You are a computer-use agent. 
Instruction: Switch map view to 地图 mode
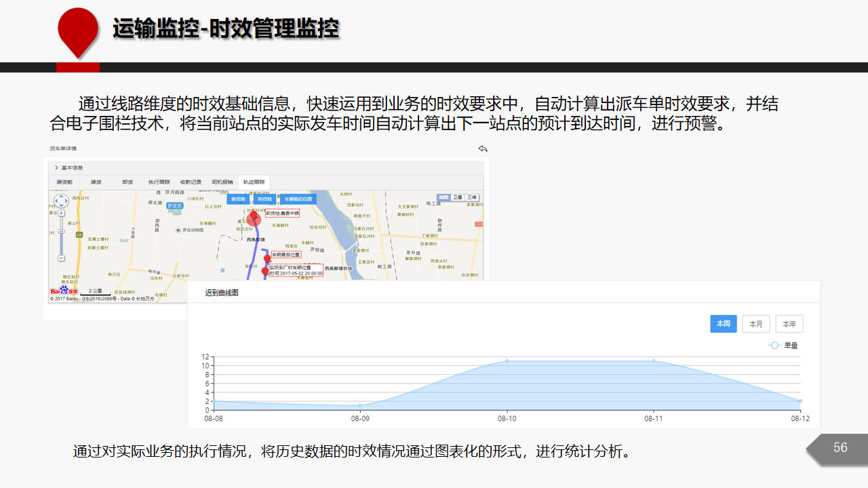pos(443,197)
